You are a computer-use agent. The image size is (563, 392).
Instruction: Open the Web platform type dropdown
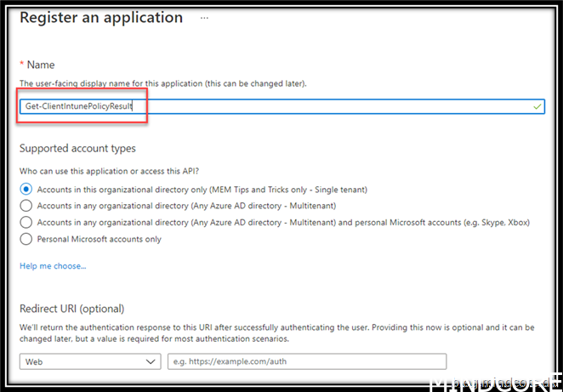click(x=89, y=361)
